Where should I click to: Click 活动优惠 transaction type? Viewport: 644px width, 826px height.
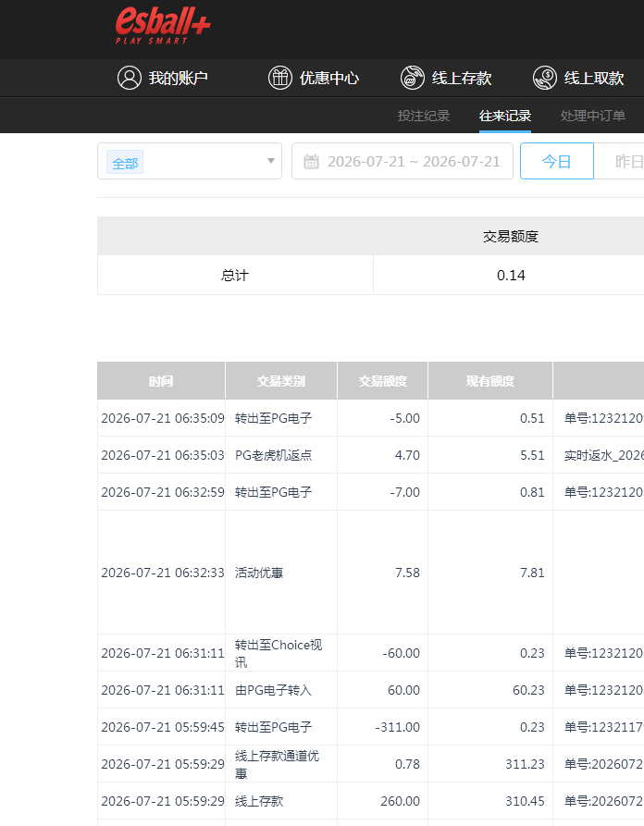tap(259, 573)
